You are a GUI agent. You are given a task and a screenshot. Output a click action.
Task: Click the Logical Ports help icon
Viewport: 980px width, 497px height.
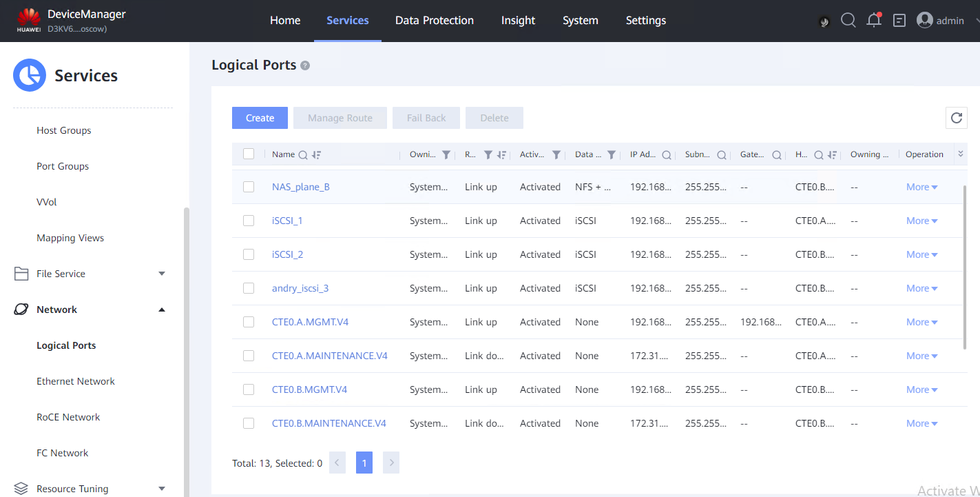point(305,65)
